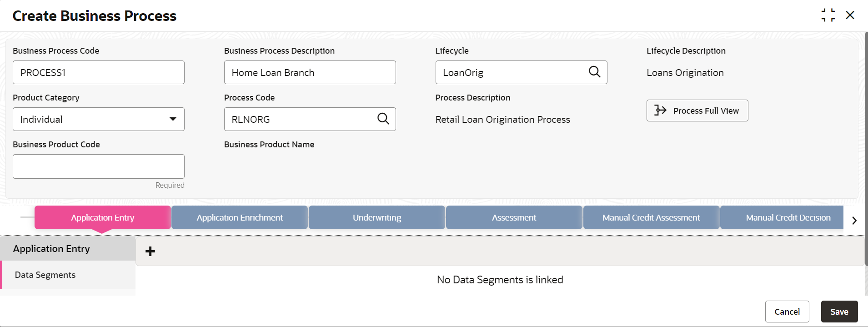Switch to the Application Enrichment stage
868x327 pixels.
[x=240, y=217]
